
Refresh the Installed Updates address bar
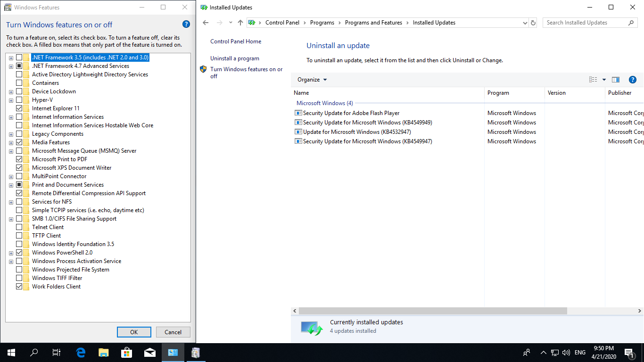(533, 23)
